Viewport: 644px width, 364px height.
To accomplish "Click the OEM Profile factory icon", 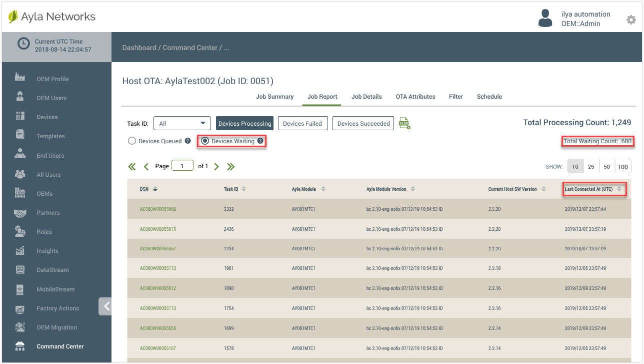I will [x=20, y=78].
